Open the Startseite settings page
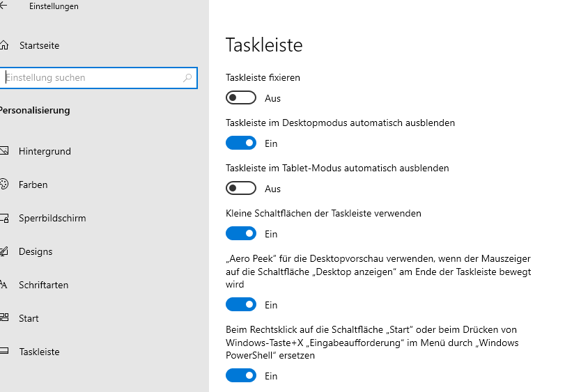 [x=39, y=46]
